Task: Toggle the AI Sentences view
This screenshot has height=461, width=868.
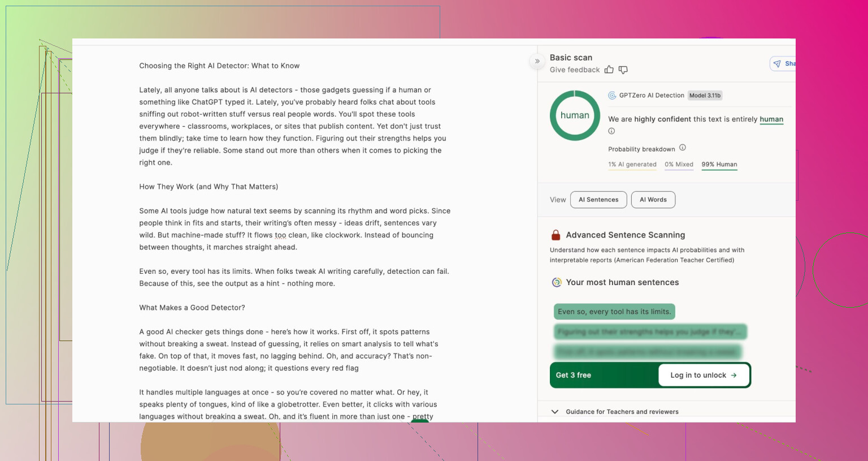Action: 598,200
